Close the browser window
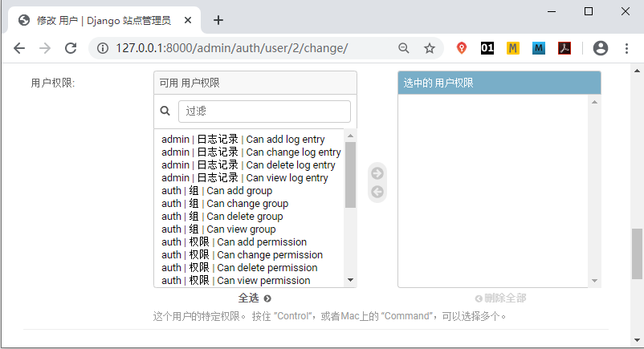The height and width of the screenshot is (349, 644). click(x=626, y=11)
